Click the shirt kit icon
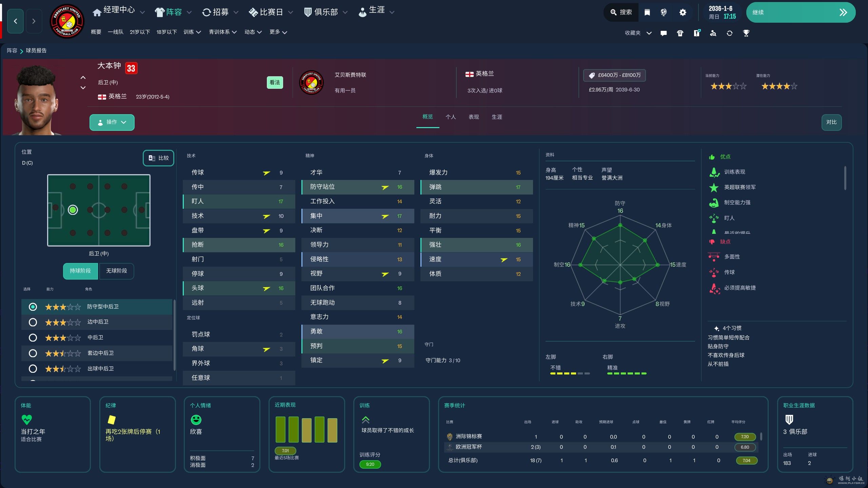Image resolution: width=868 pixels, height=488 pixels. [680, 33]
